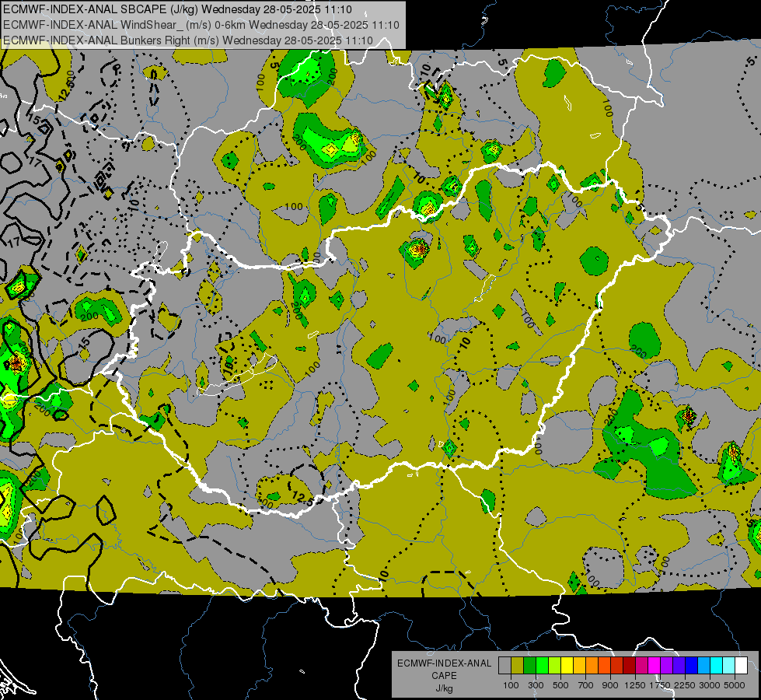761x700 pixels.
Task: Pick the magenta legend swatch
Action: [655, 666]
